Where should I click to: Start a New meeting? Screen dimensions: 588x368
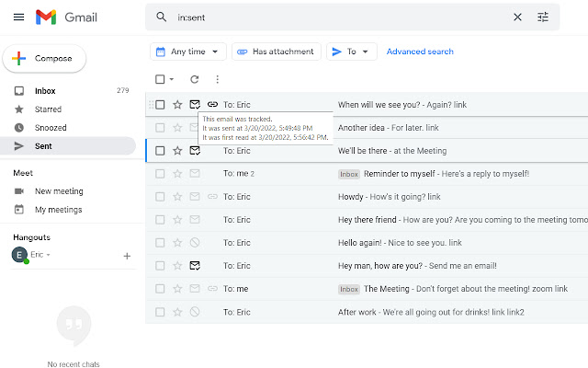(x=59, y=191)
